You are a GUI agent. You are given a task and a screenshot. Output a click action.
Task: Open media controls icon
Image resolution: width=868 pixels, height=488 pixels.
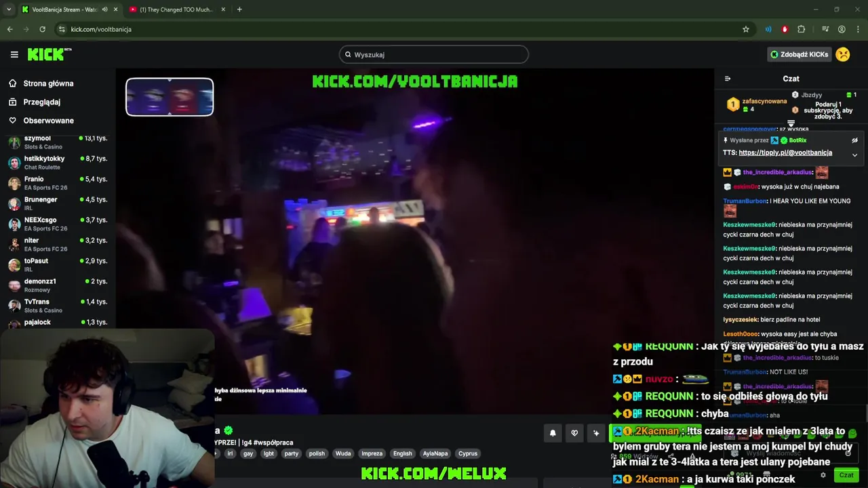(x=825, y=29)
